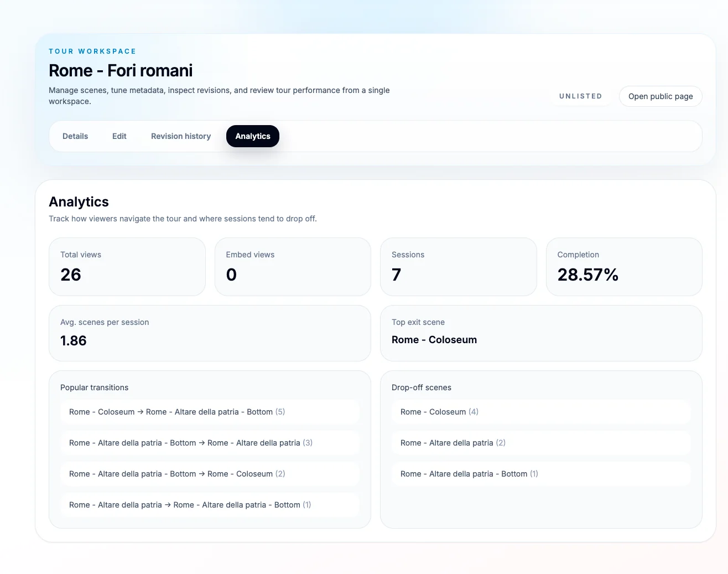Click the Completion value 28.57%

[587, 275]
